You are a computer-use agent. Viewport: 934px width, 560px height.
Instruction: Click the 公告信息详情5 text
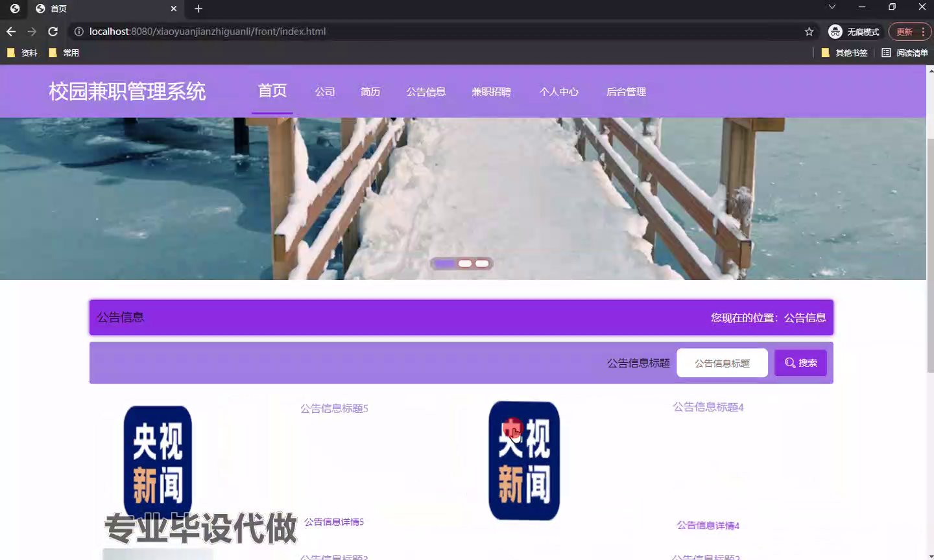tap(334, 522)
